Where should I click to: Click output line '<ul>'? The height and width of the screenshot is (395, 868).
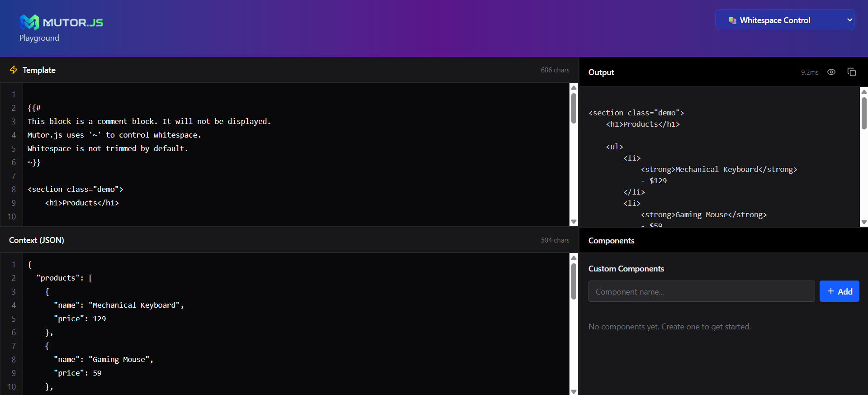point(615,147)
